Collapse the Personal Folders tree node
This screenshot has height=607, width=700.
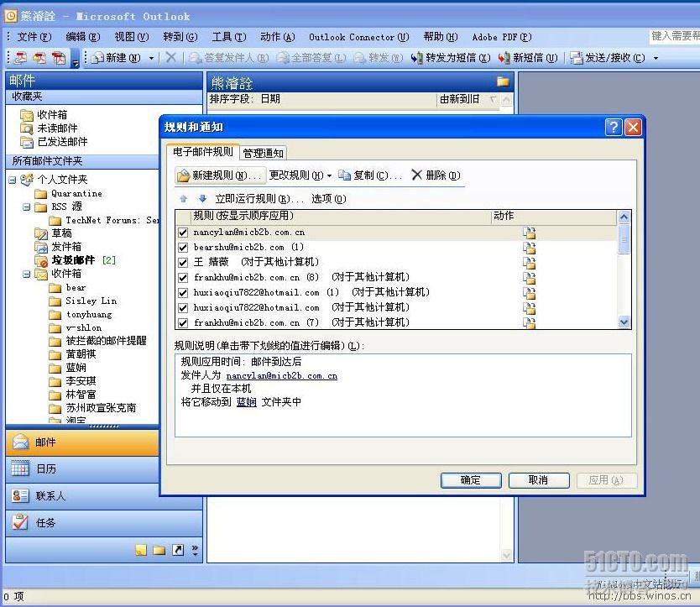(x=13, y=180)
